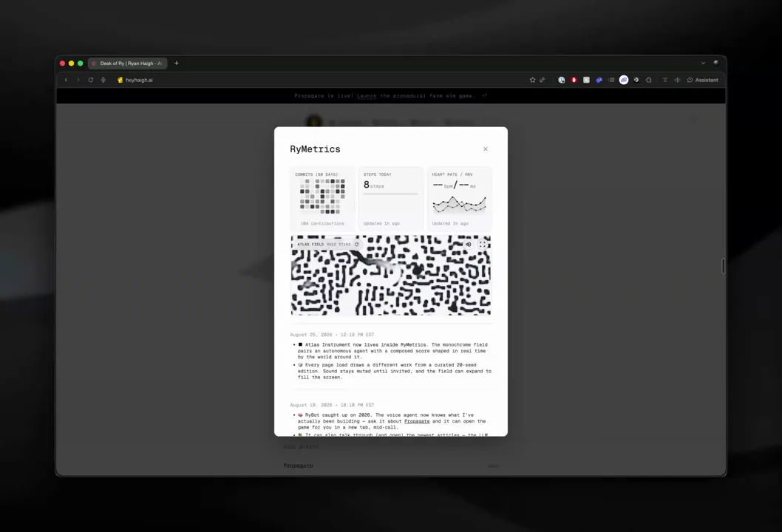Open the Heart Rate / HRV card
The height and width of the screenshot is (532, 782).
pos(459,199)
